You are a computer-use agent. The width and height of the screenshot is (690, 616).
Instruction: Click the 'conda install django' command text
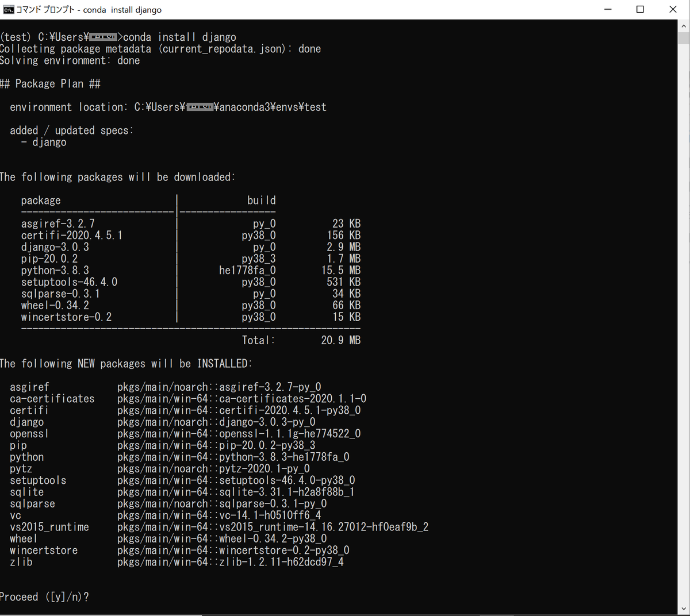pos(179,37)
